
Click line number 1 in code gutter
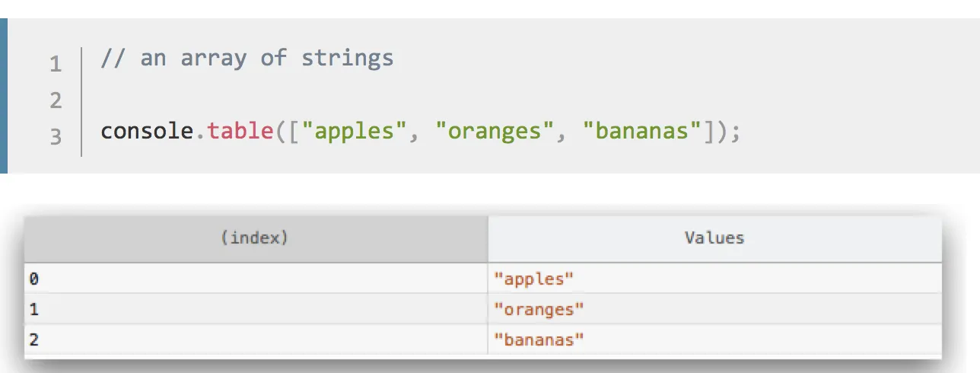pos(56,64)
